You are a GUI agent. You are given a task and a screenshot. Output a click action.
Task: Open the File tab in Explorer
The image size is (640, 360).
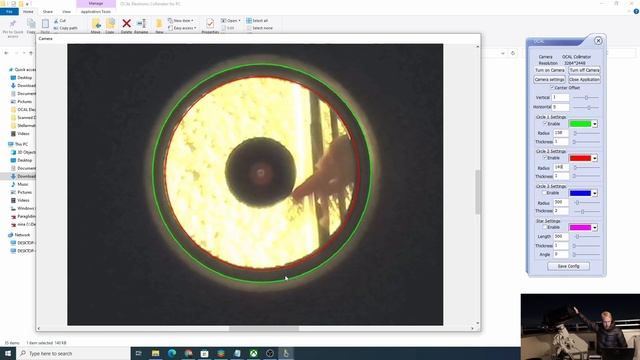point(9,11)
